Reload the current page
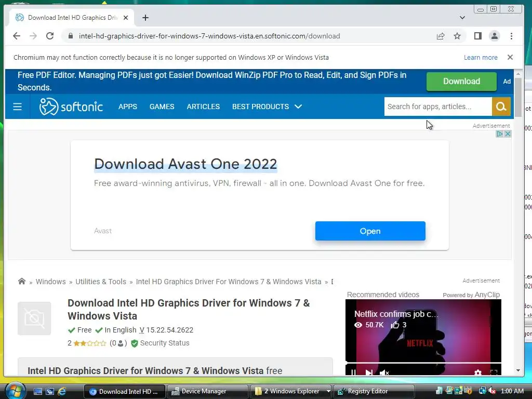The width and height of the screenshot is (532, 399). point(50,36)
